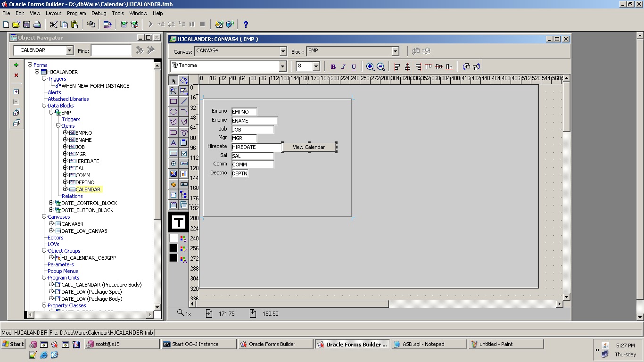The image size is (644, 362).
Task: Open the Layout menu
Action: click(53, 13)
